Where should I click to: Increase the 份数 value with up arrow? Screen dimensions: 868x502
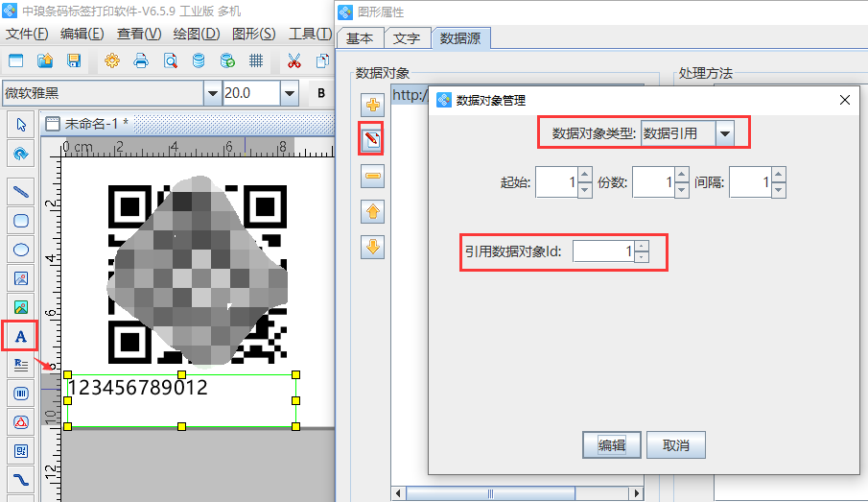tap(681, 175)
